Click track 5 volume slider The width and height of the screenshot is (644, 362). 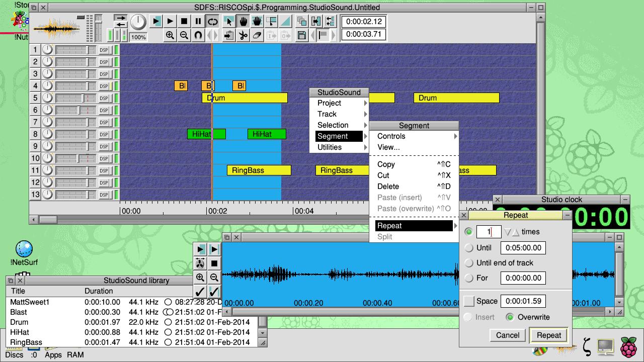75,98
